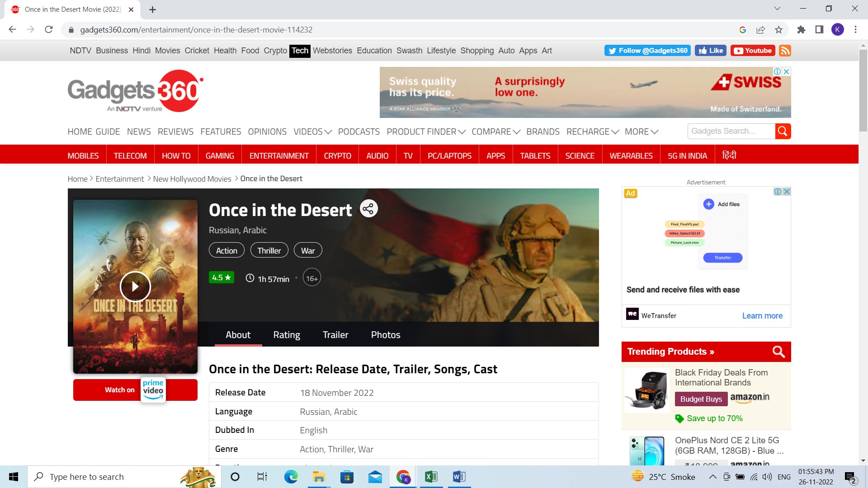
Task: Open the GAMING category
Action: click(220, 155)
